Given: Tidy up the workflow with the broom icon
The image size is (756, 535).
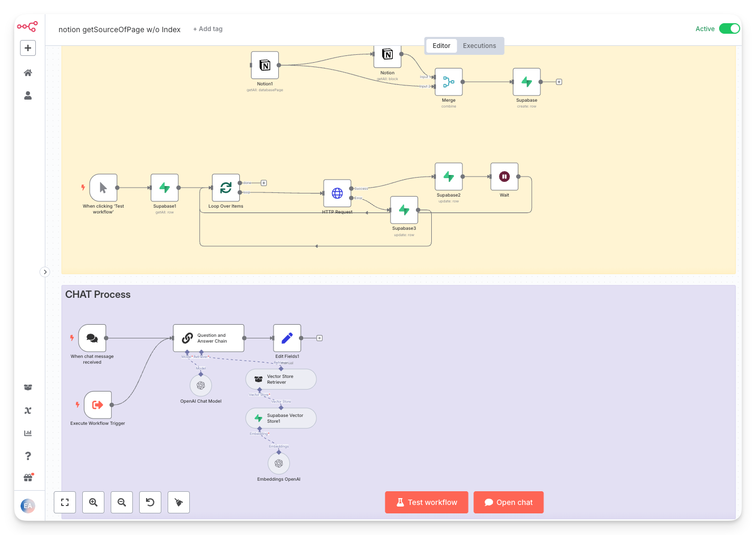Looking at the screenshot, I should pyautogui.click(x=178, y=502).
